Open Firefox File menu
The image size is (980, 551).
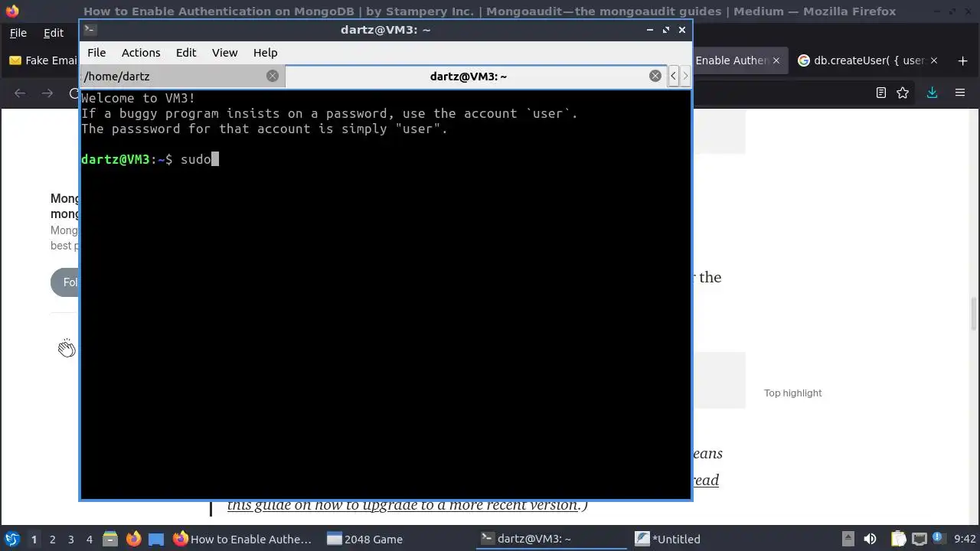(18, 33)
